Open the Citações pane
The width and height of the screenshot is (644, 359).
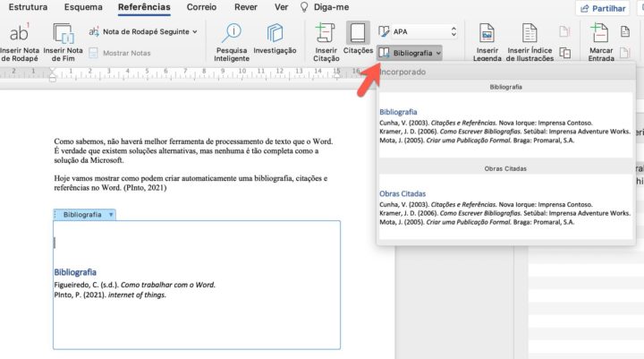358,38
